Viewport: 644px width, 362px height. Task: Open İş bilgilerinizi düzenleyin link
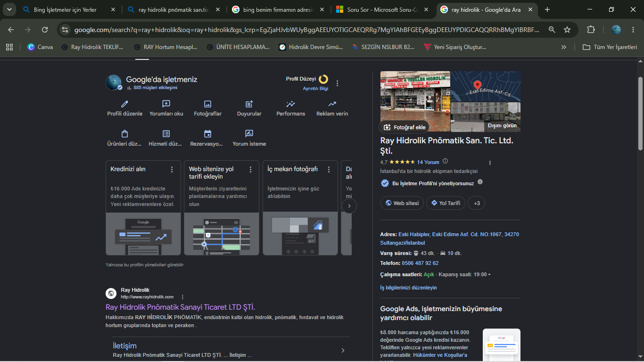tap(409, 288)
